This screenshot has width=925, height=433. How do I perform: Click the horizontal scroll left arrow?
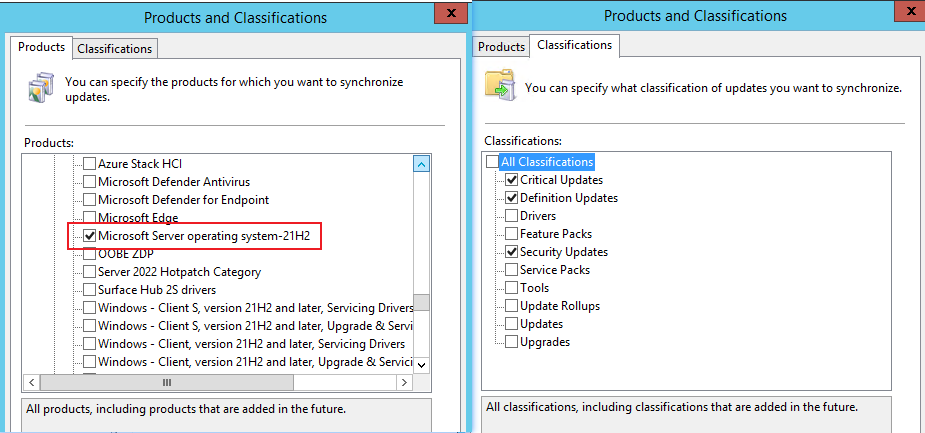[x=32, y=383]
